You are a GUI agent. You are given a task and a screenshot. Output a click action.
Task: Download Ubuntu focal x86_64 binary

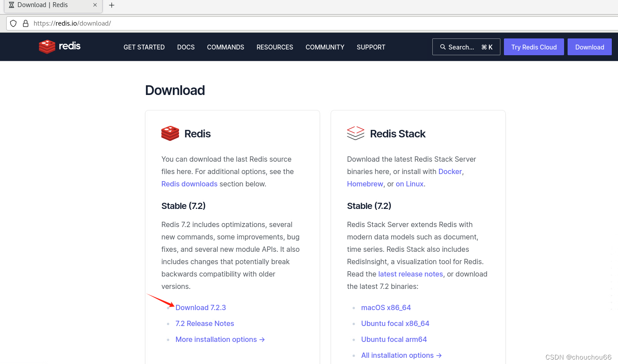395,323
